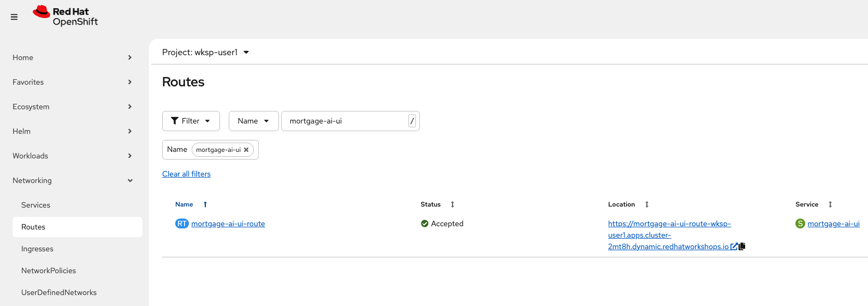Image resolution: width=868 pixels, height=306 pixels.
Task: Open the Name search type dropdown
Action: tap(253, 121)
